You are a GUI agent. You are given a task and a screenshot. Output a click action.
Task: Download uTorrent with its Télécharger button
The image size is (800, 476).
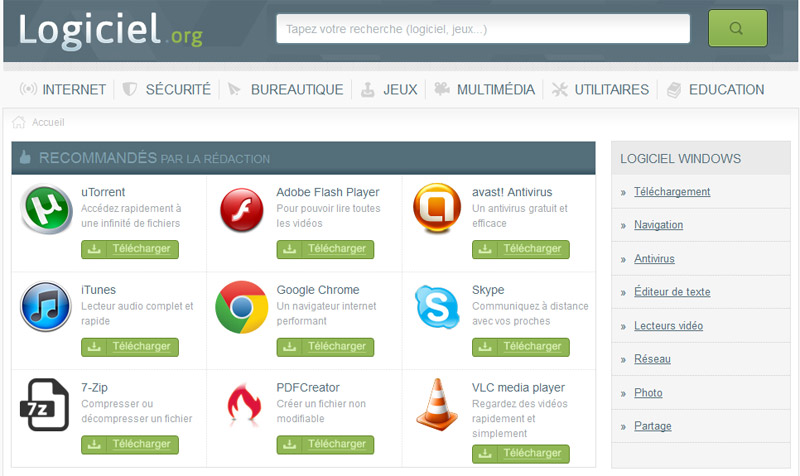tap(130, 249)
